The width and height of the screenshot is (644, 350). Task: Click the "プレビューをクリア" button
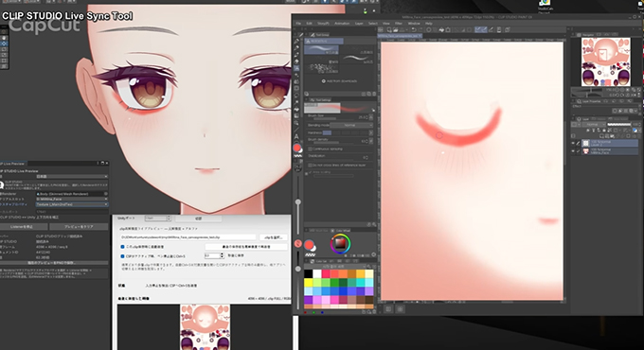pyautogui.click(x=79, y=226)
